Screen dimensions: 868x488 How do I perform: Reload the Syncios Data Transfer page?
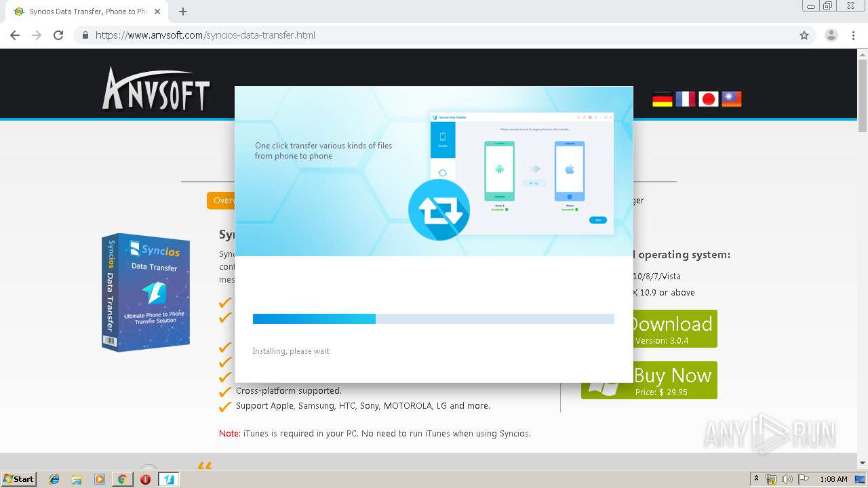(58, 35)
